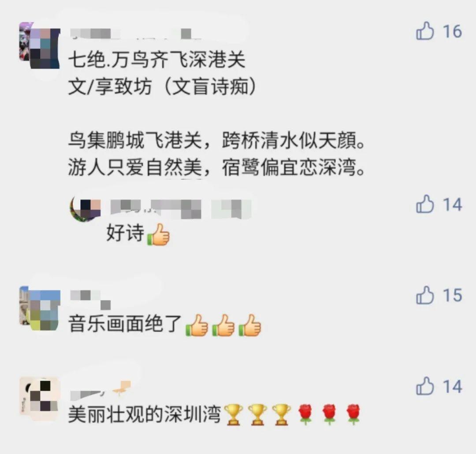Like the 好诗 reply comment
This screenshot has width=476, height=454.
point(425,204)
